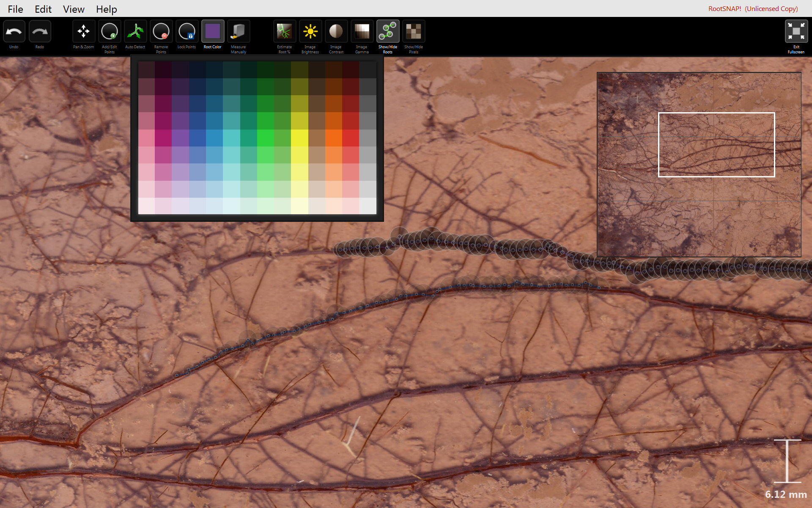The height and width of the screenshot is (508, 812).
Task: Toggle Show/Hide Pixels
Action: coord(414,32)
